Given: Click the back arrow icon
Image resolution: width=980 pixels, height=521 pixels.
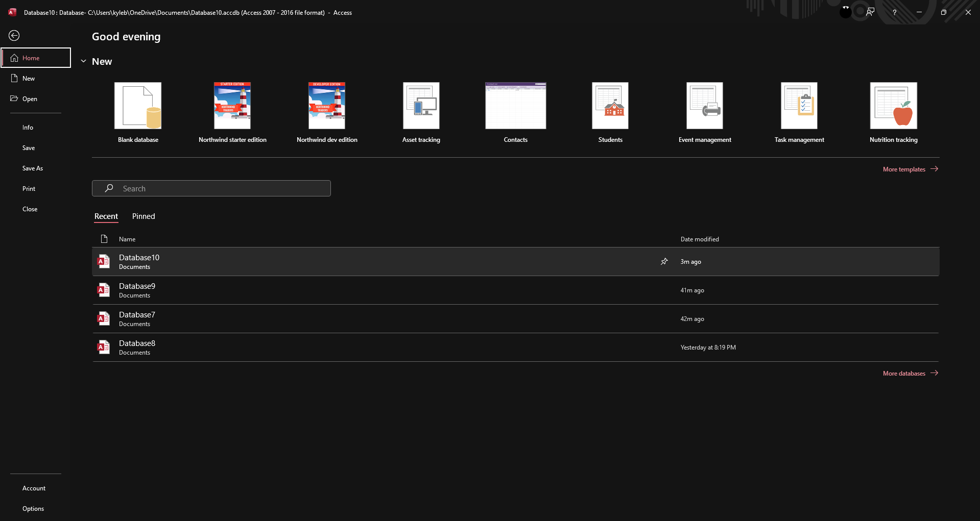Looking at the screenshot, I should pos(14,35).
